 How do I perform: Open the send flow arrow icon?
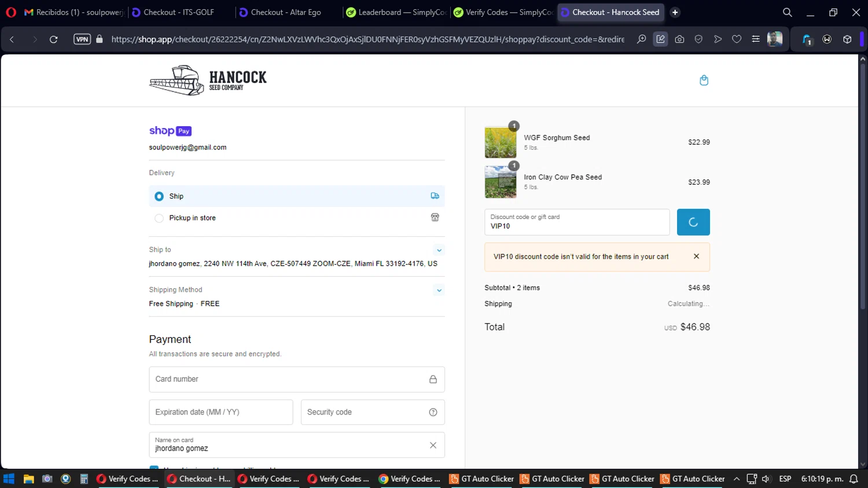tap(718, 39)
